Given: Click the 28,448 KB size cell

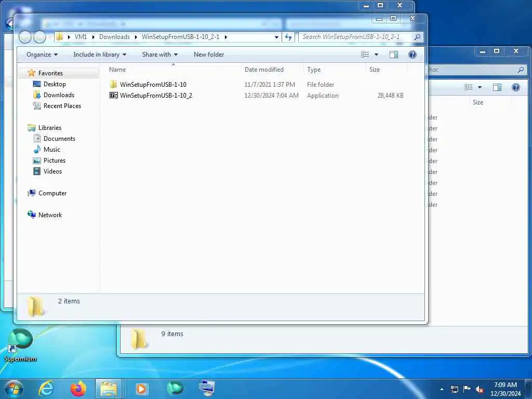Looking at the screenshot, I should click(391, 96).
